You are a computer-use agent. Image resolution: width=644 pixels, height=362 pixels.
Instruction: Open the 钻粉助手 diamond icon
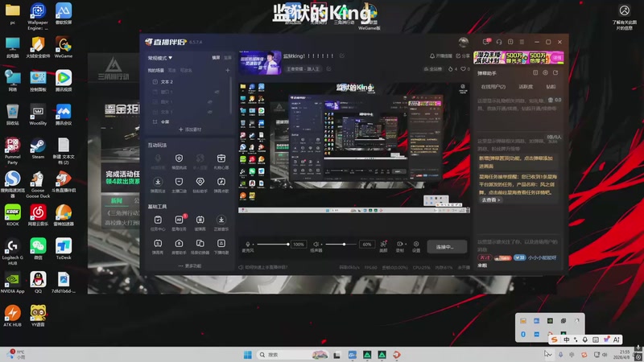coord(200,182)
